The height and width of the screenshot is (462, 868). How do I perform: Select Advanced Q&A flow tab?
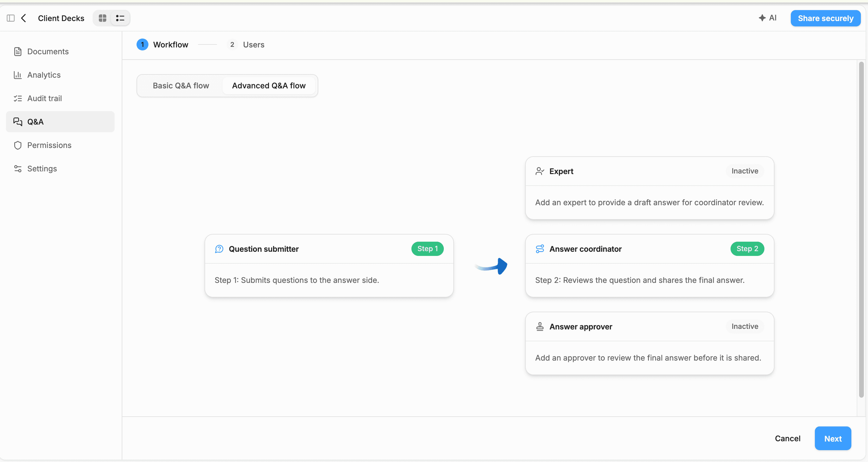(x=269, y=86)
